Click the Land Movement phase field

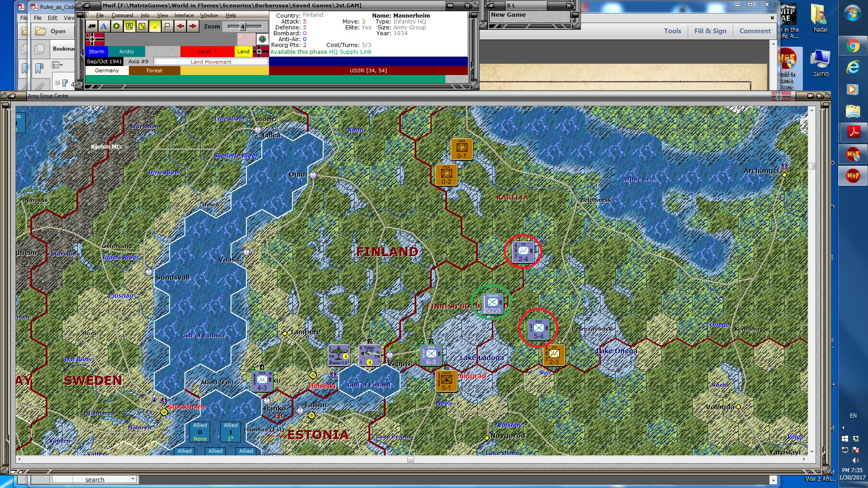pyautogui.click(x=211, y=62)
